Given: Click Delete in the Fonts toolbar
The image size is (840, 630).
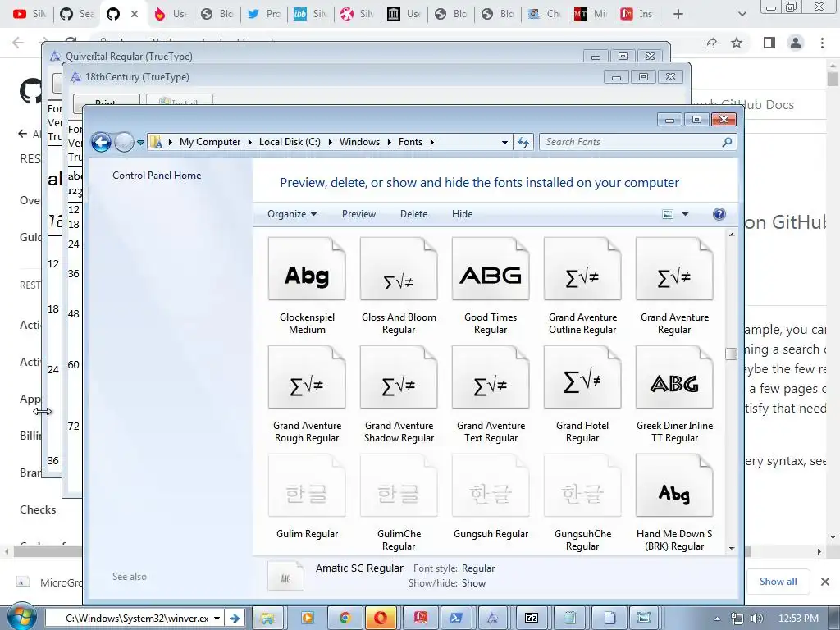Looking at the screenshot, I should 413,214.
